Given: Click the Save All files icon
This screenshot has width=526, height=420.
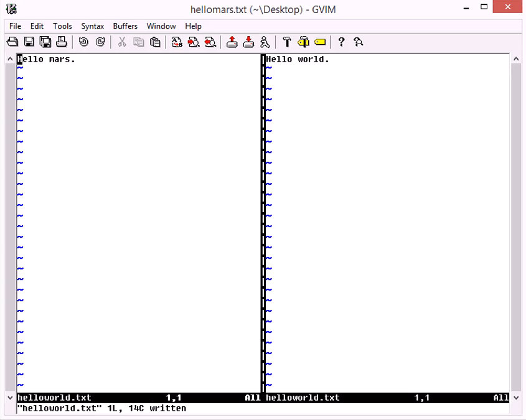Looking at the screenshot, I should [x=45, y=42].
